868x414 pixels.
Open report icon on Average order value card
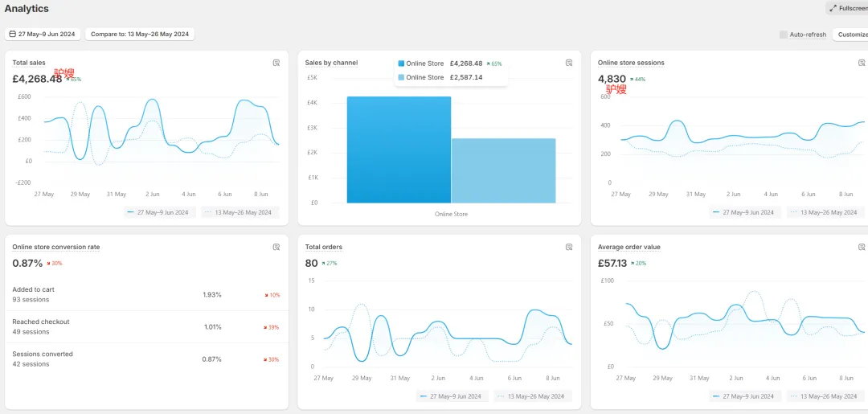pyautogui.click(x=861, y=248)
